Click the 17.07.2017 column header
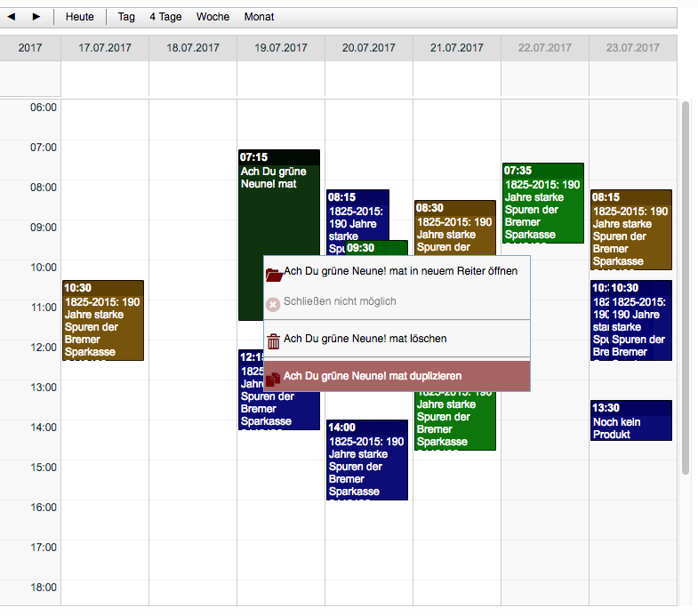The width and height of the screenshot is (698, 616). (x=104, y=48)
